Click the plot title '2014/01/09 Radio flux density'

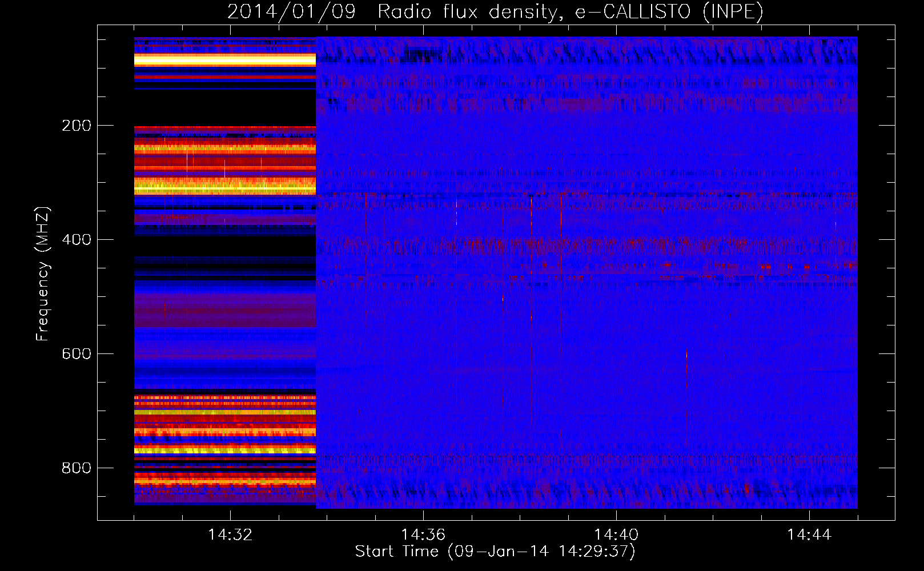click(x=496, y=11)
